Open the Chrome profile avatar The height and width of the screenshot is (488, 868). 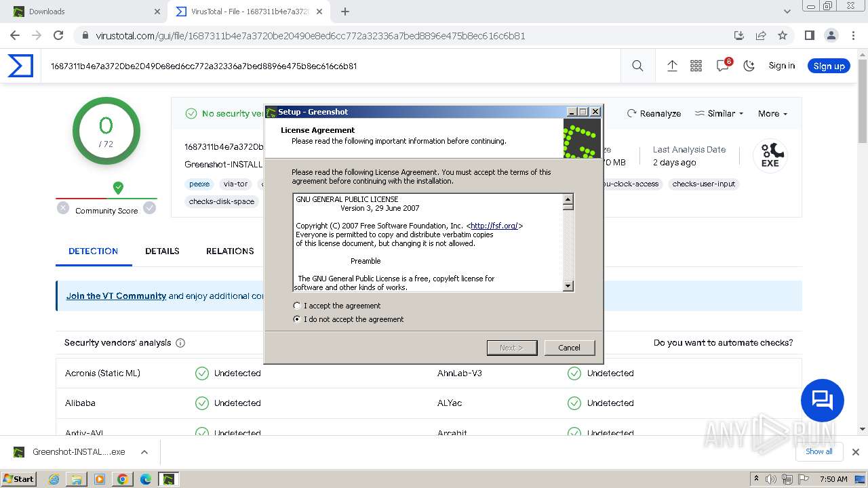pos(831,35)
